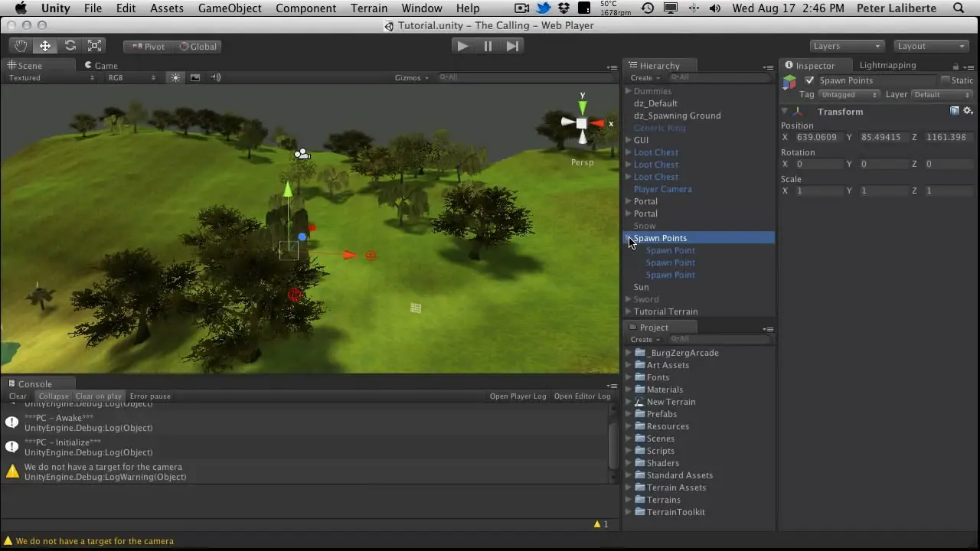Click the camera gizmo icon in scene
Image resolution: width=980 pixels, height=551 pixels.
coord(302,155)
